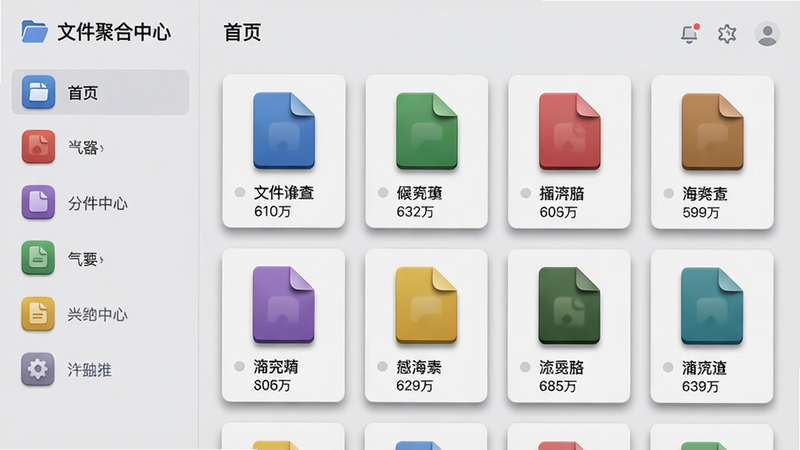Viewport: 800px width, 450px height.
Task: Click the file name above 632万
Action: [x=419, y=193]
